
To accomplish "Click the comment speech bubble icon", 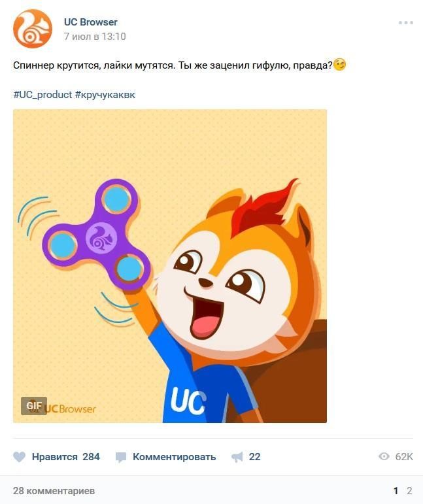I will (x=121, y=457).
